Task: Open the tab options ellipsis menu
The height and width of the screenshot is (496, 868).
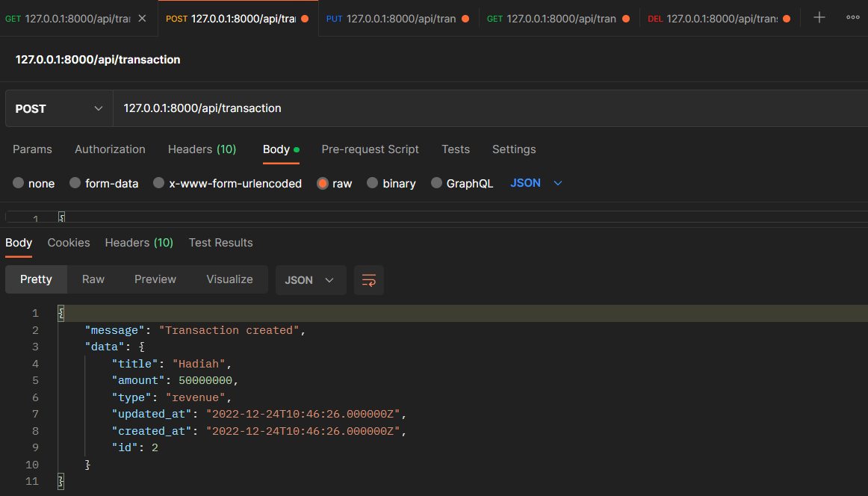Action: point(853,18)
